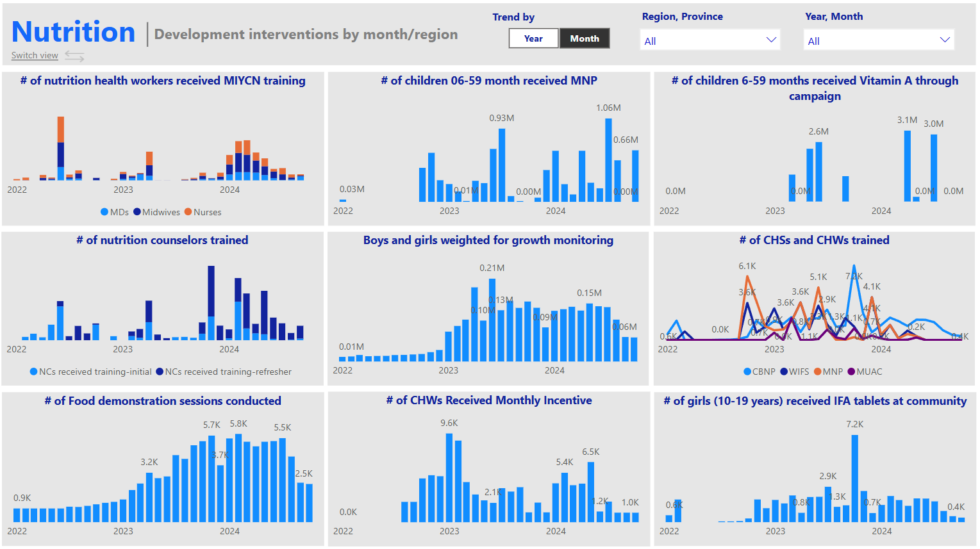Click the MDs legend marker
Viewport: 980px width, 549px height.
coord(104,212)
